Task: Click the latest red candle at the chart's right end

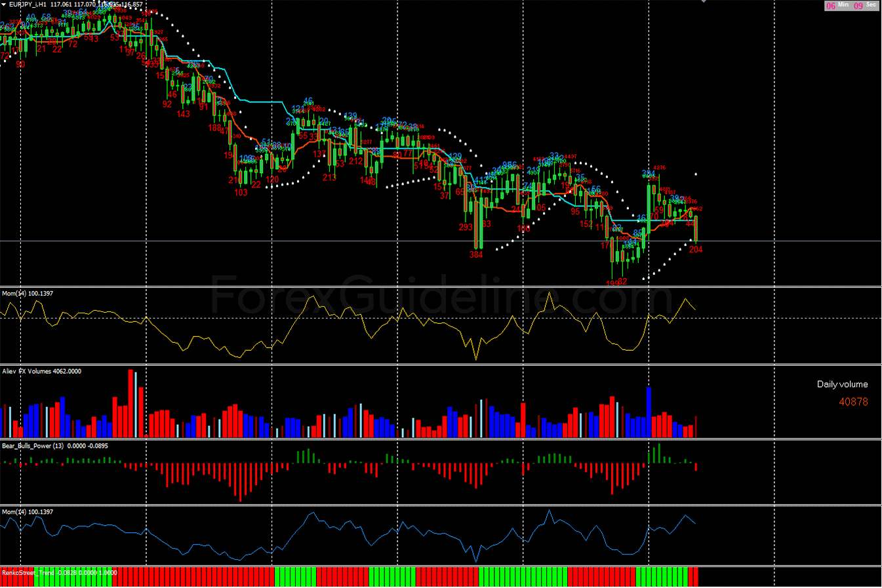Action: 696,229
